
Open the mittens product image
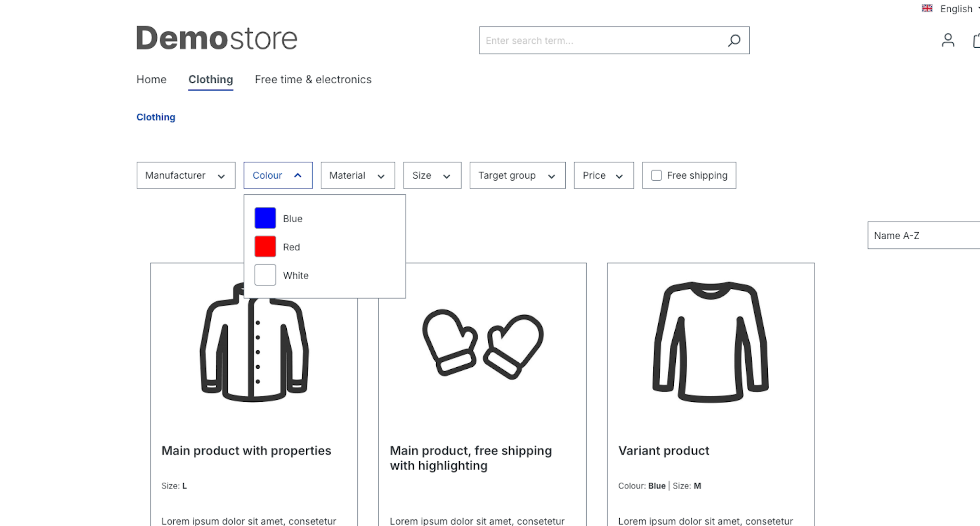click(x=482, y=344)
